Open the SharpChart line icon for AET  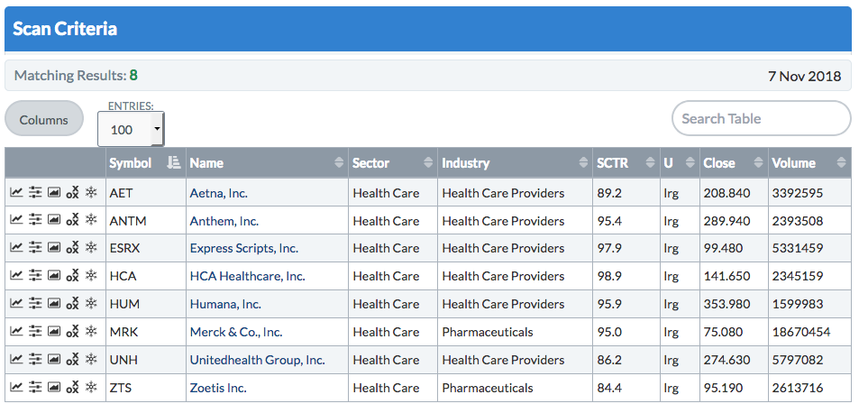(16, 193)
